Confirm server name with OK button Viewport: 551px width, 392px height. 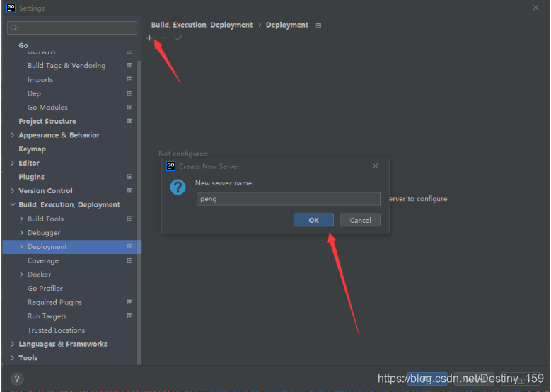pyautogui.click(x=313, y=220)
